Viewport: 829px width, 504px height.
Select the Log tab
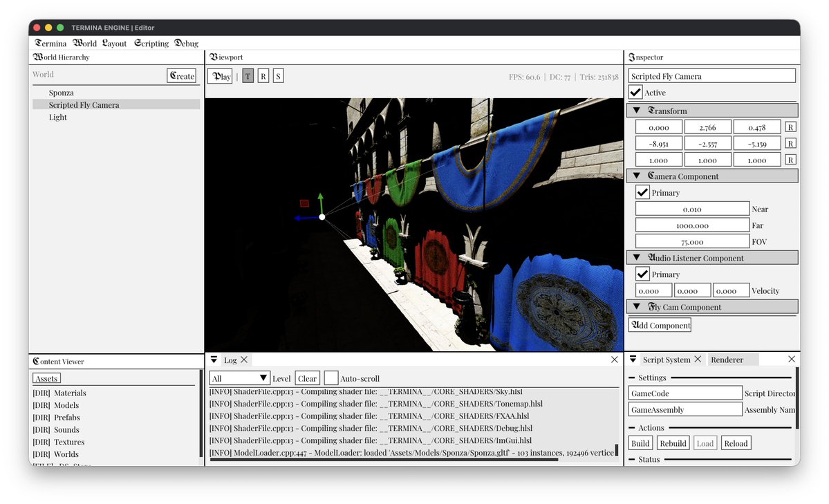(230, 360)
